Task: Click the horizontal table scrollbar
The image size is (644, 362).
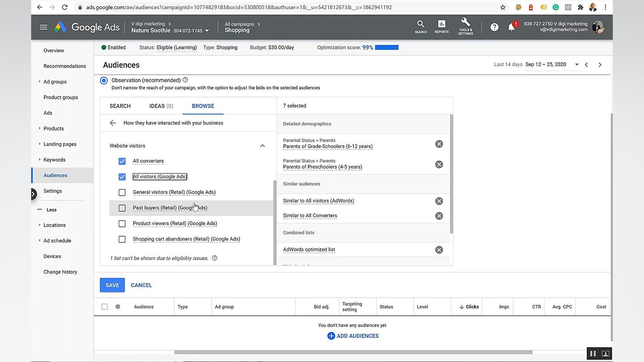Action: pyautogui.click(x=353, y=352)
